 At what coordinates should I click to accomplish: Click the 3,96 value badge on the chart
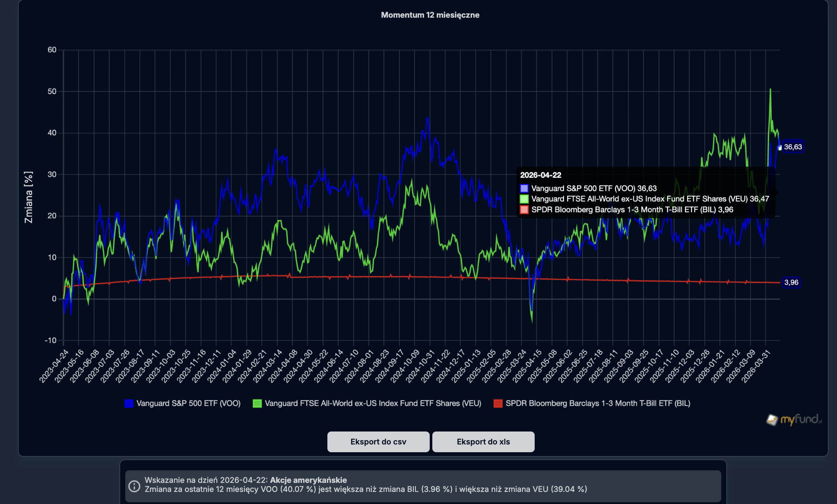coord(791,283)
